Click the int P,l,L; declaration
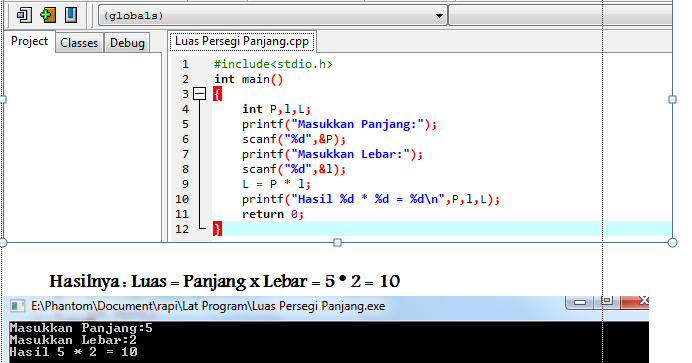The image size is (692, 363). pos(277,109)
